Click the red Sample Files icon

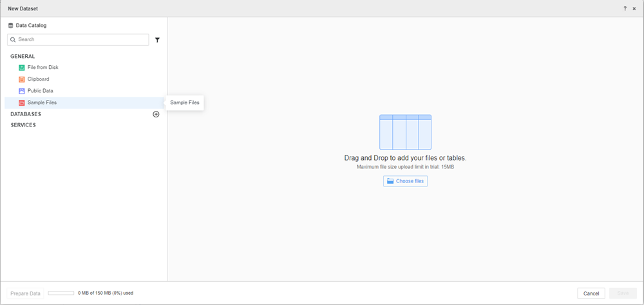coord(21,103)
